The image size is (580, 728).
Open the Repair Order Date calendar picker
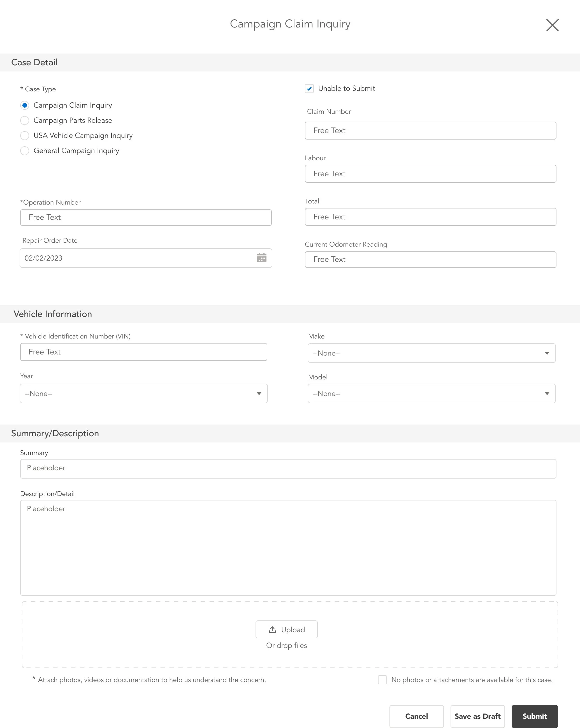coord(261,258)
